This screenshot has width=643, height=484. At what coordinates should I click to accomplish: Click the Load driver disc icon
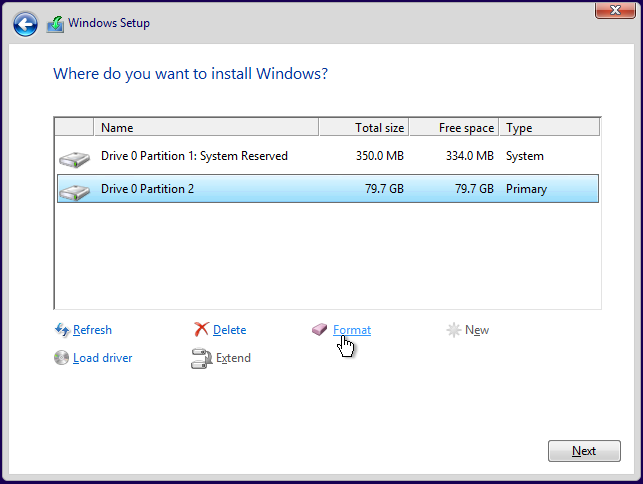[62, 358]
